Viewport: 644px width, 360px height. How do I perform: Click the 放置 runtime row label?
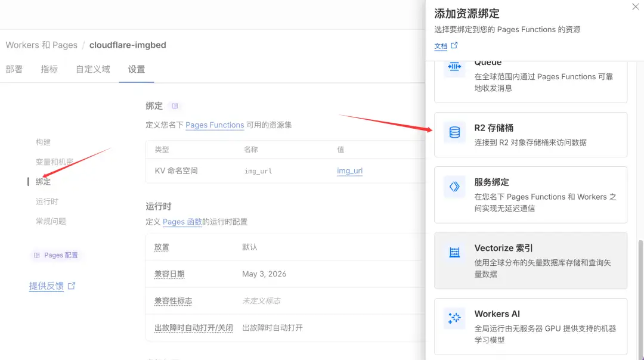point(162,247)
